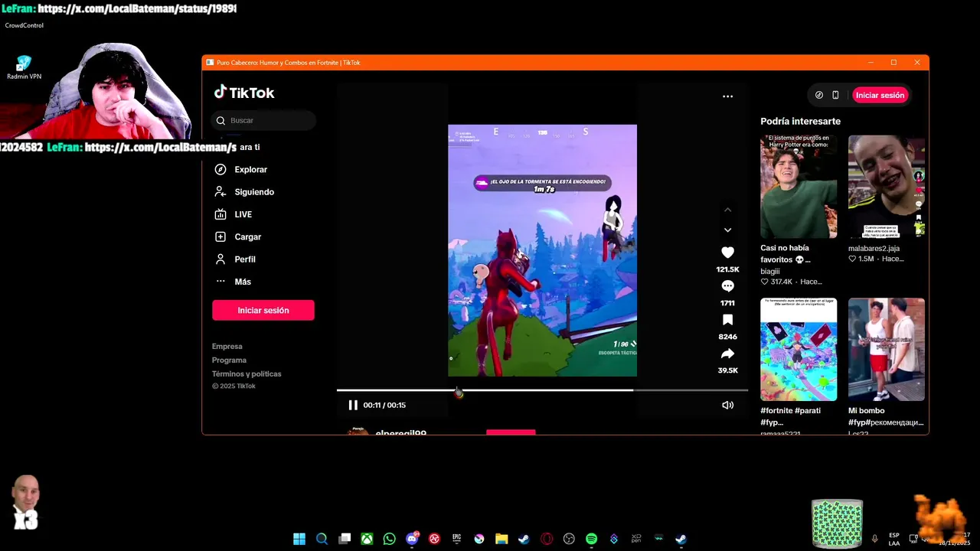Maximize the TikTok window
The image size is (980, 551).
point(893,63)
